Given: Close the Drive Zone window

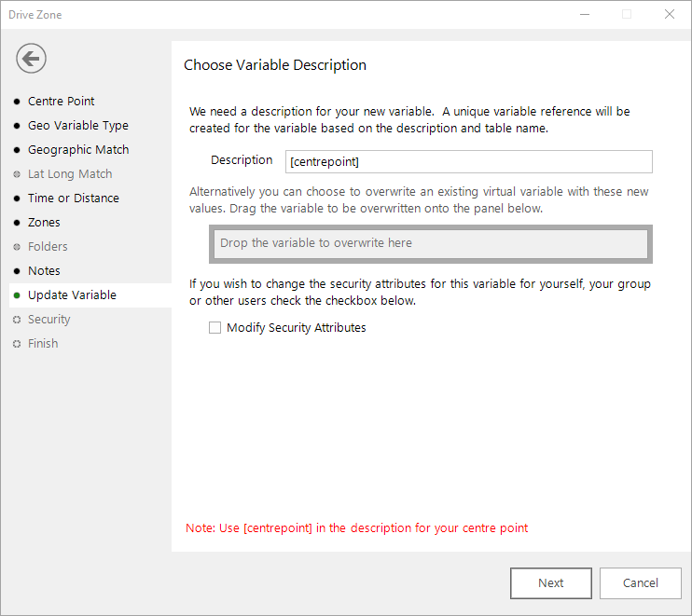Looking at the screenshot, I should tap(670, 15).
